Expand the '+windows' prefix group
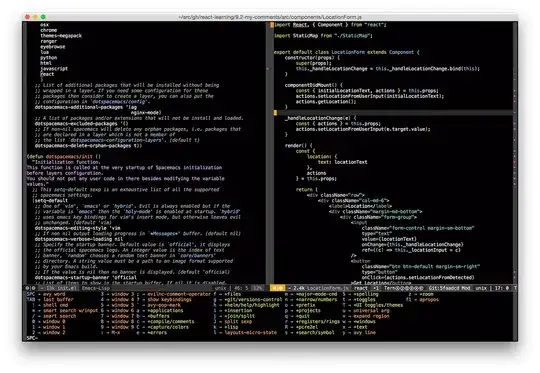 364,322
